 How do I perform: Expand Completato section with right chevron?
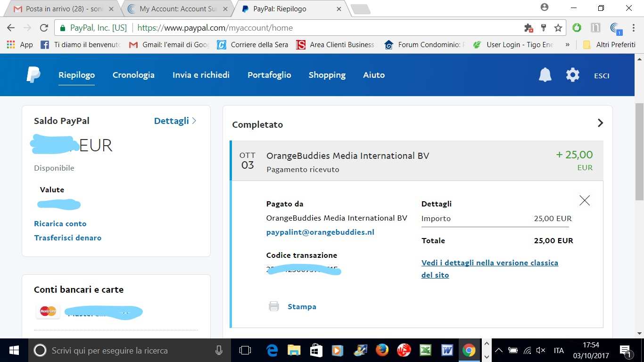(600, 123)
